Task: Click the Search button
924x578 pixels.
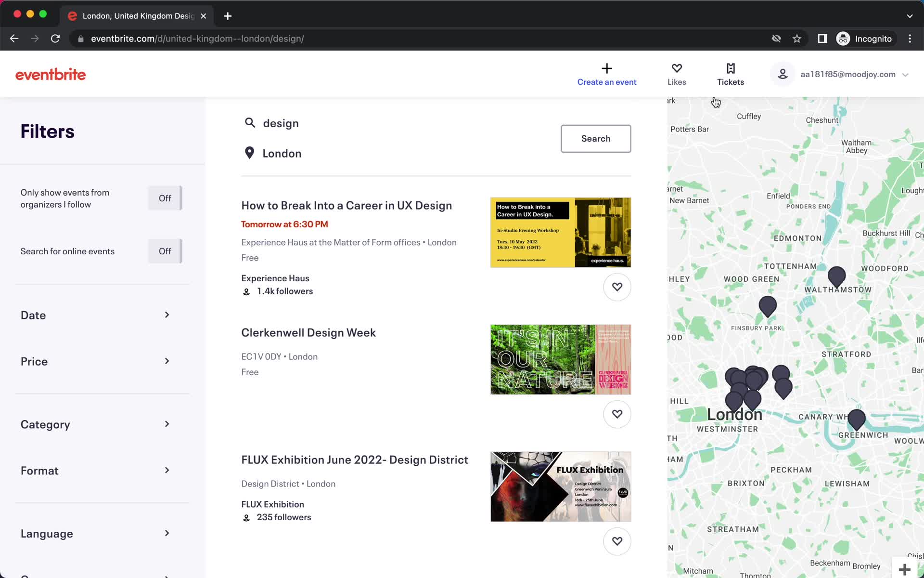Action: tap(596, 139)
